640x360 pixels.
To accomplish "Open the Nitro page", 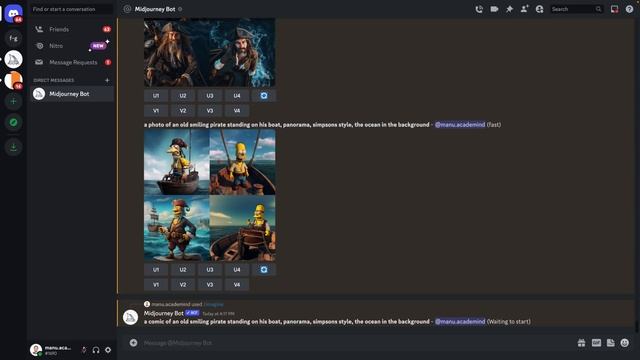I will [x=72, y=46].
